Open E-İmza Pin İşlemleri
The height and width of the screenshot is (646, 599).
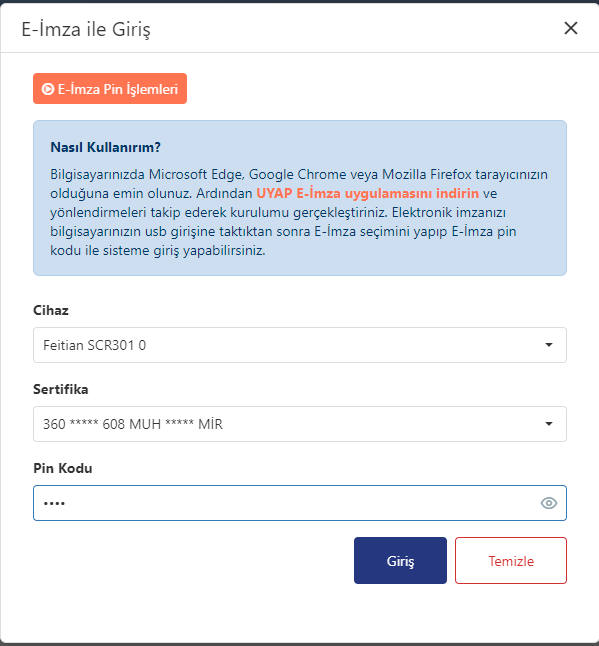tap(110, 89)
